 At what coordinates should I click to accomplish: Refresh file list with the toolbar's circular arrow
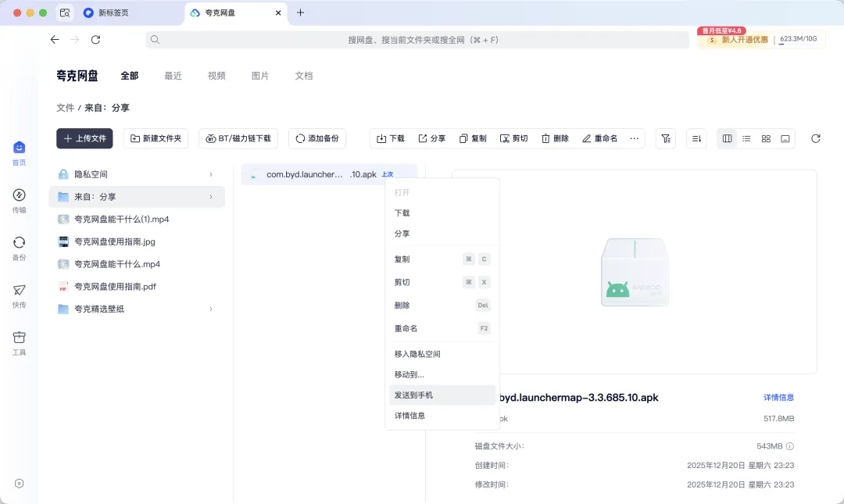pyautogui.click(x=815, y=138)
